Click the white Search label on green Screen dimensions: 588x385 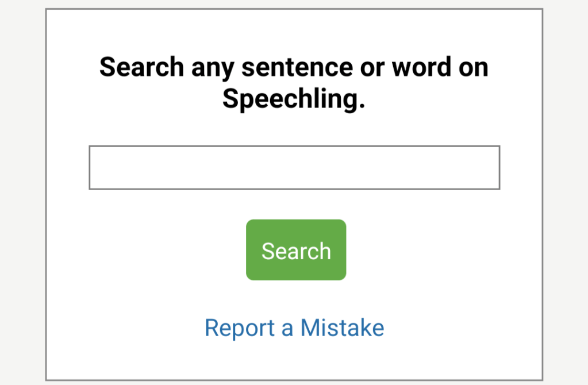(296, 251)
